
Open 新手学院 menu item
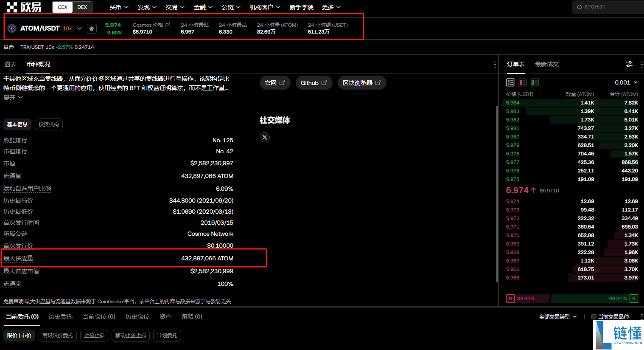click(301, 7)
